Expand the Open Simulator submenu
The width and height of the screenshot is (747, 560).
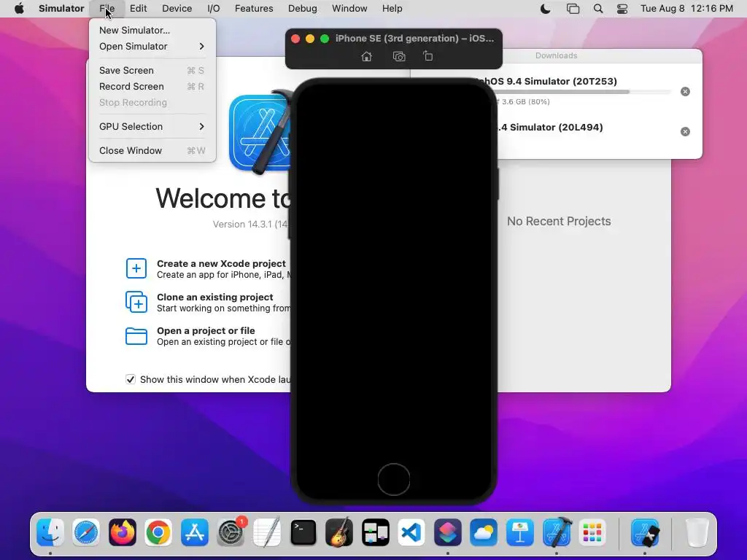pos(152,46)
